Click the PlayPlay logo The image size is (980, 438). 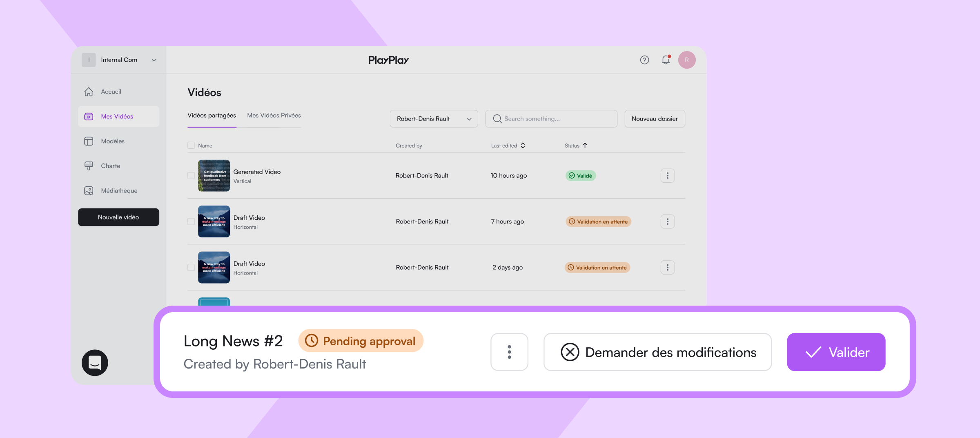pyautogui.click(x=388, y=60)
